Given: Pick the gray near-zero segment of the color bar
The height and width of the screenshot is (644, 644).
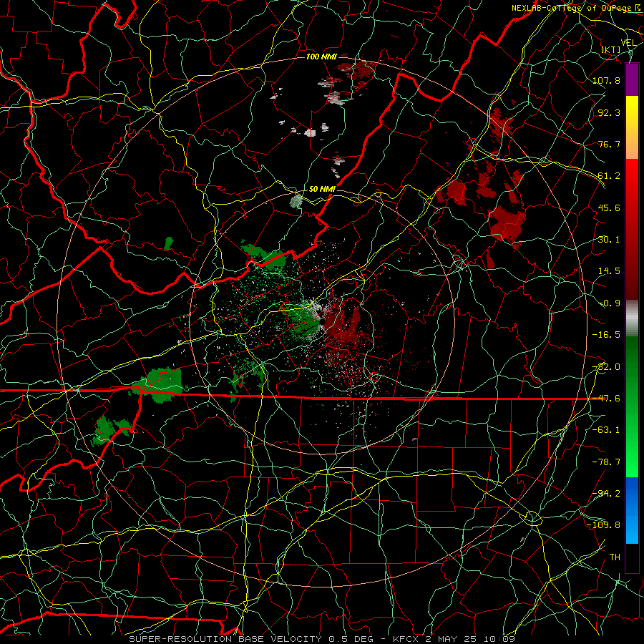Looking at the screenshot, I should [632, 318].
